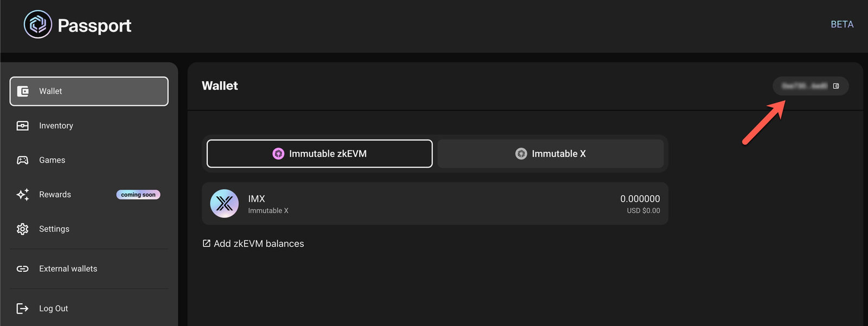Open the Inventory menu item
Image resolution: width=868 pixels, height=326 pixels.
tap(89, 126)
